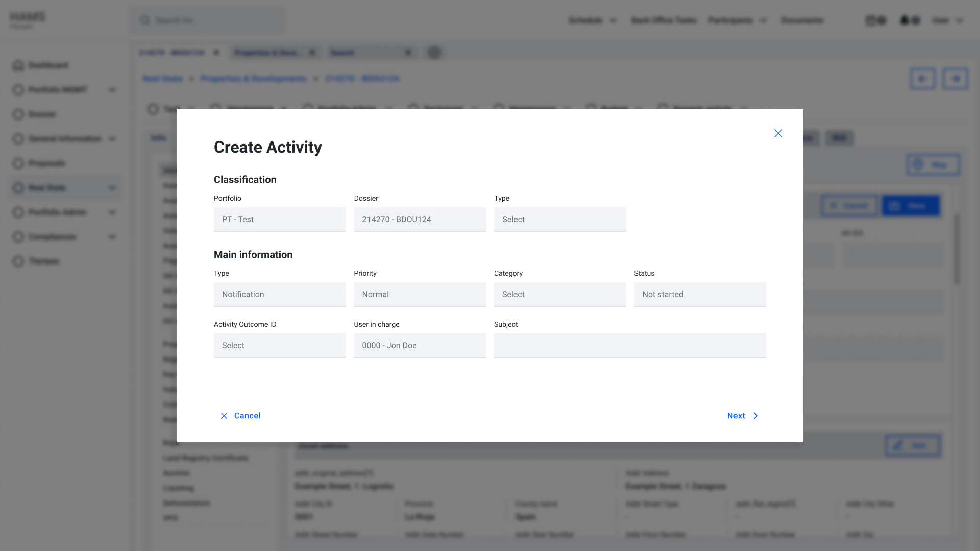Click the X icon beside Cancel

coord(224,416)
